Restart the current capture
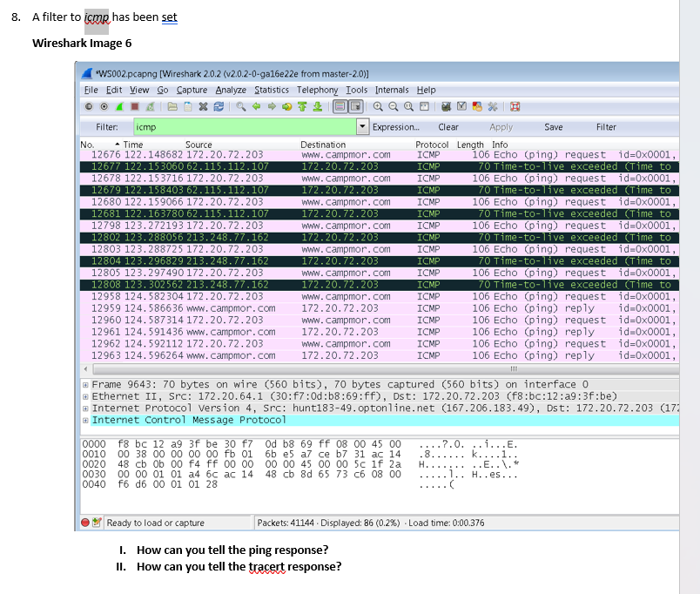The height and width of the screenshot is (594, 700). pyautogui.click(x=148, y=105)
